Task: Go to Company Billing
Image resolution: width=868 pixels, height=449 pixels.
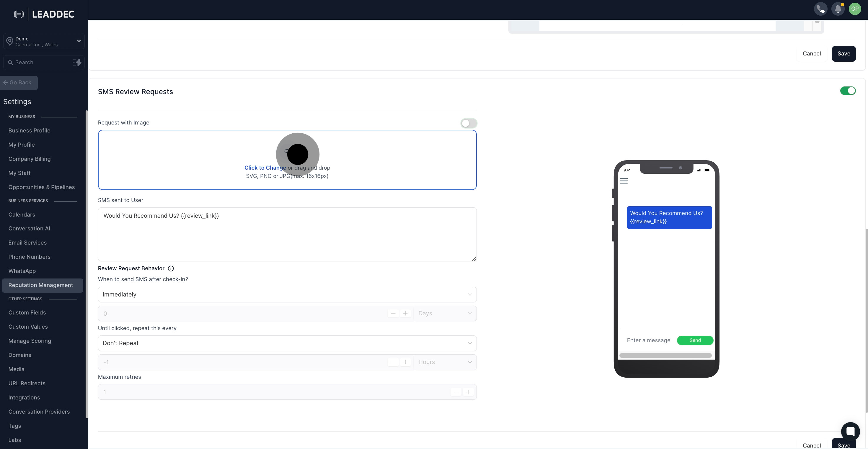Action: (29, 159)
